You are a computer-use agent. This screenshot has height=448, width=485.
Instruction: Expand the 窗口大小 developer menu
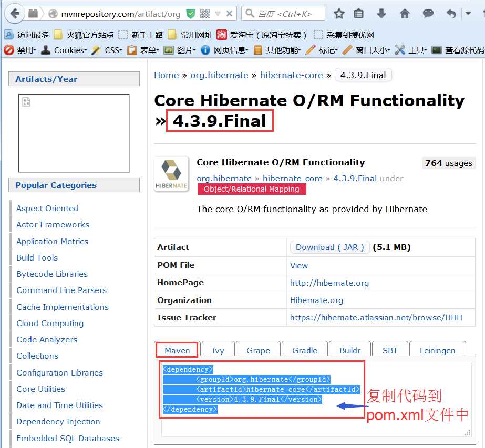[x=366, y=50]
